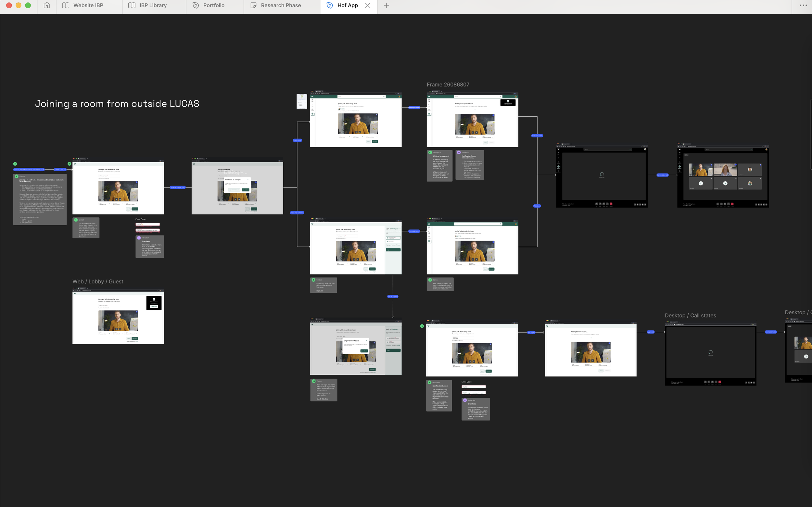Screen dimensions: 812x507
Task: Click green 2.2 badge on the Description note
Action: click(430, 152)
